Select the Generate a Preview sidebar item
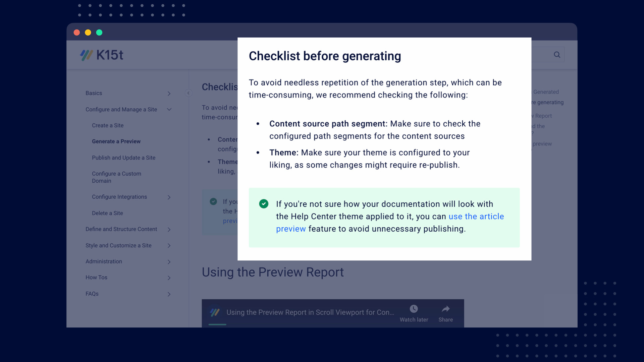The width and height of the screenshot is (644, 362). [x=116, y=141]
